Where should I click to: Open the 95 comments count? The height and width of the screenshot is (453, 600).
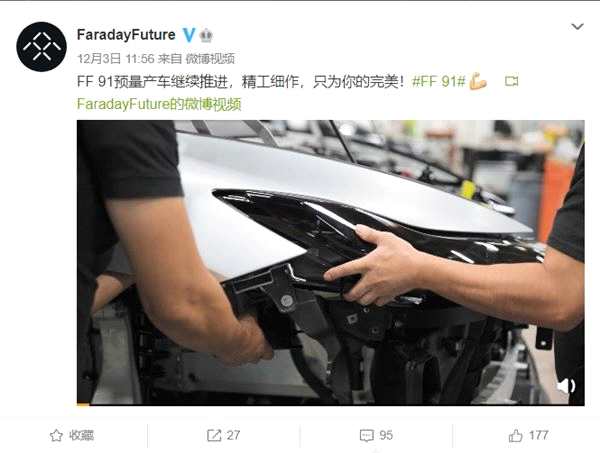click(386, 435)
